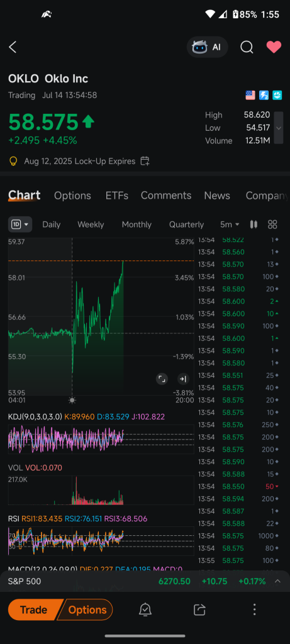Tap the OKLO Oklo Inc title

click(x=48, y=79)
